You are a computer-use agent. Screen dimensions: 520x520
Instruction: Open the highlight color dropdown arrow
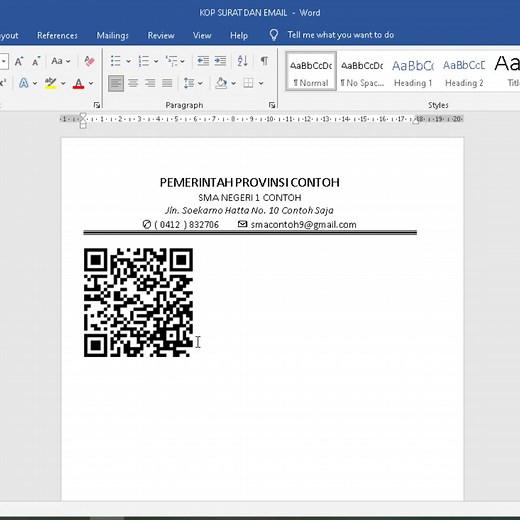coord(63,83)
